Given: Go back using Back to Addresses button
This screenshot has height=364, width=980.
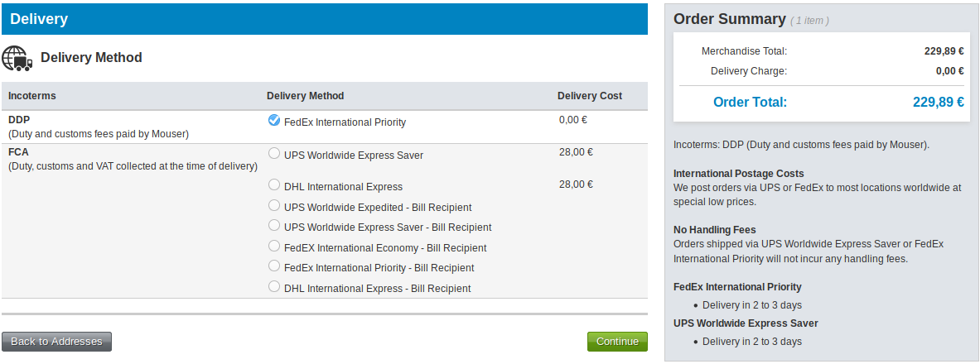Looking at the screenshot, I should [x=57, y=342].
